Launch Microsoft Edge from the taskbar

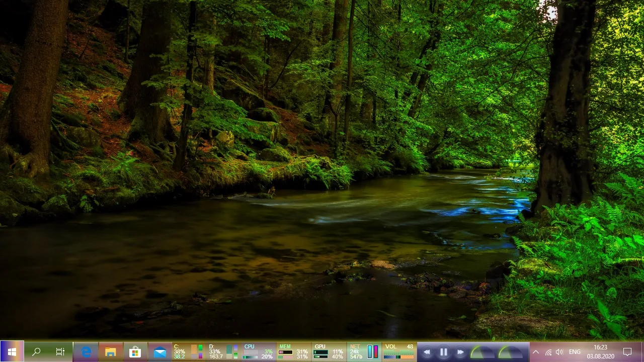pos(86,352)
